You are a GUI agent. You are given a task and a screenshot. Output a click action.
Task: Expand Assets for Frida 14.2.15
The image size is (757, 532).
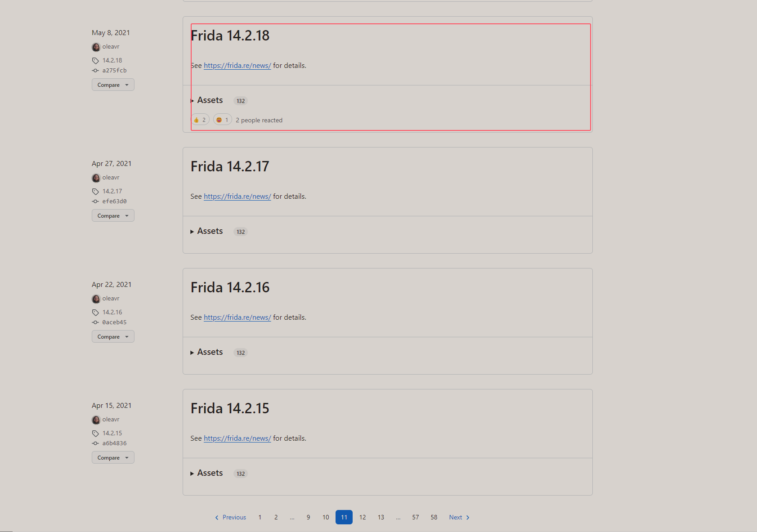coord(206,473)
